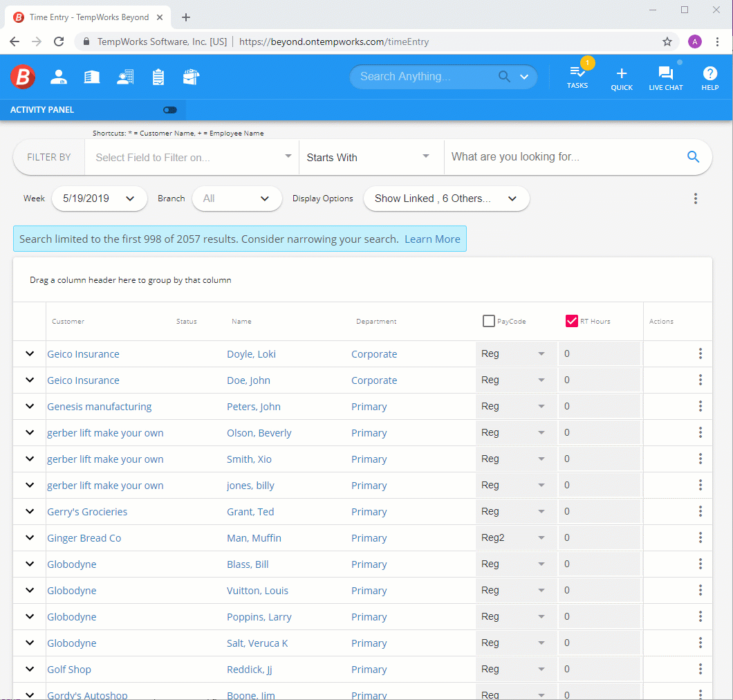
Task: Open actions menu for Peters, John row
Action: [700, 406]
